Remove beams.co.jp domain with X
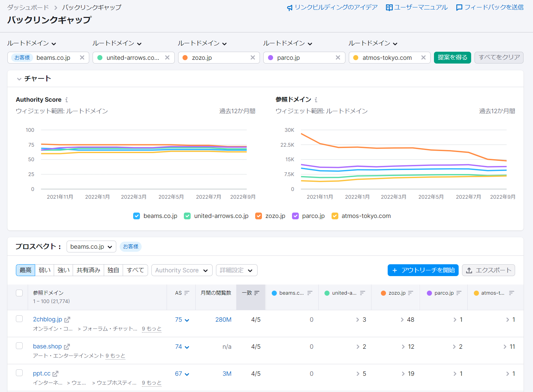Viewport: 533px width, 392px height. [x=82, y=57]
